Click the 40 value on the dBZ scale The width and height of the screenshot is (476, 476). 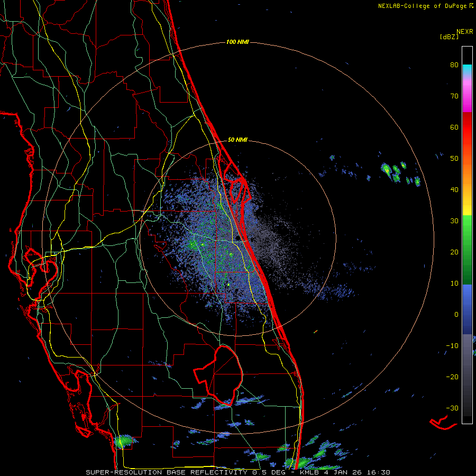pyautogui.click(x=454, y=190)
